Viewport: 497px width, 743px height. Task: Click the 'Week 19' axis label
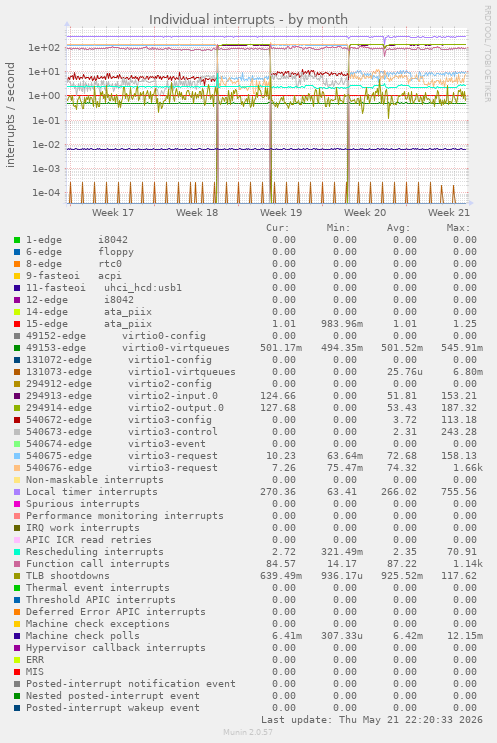(x=281, y=212)
